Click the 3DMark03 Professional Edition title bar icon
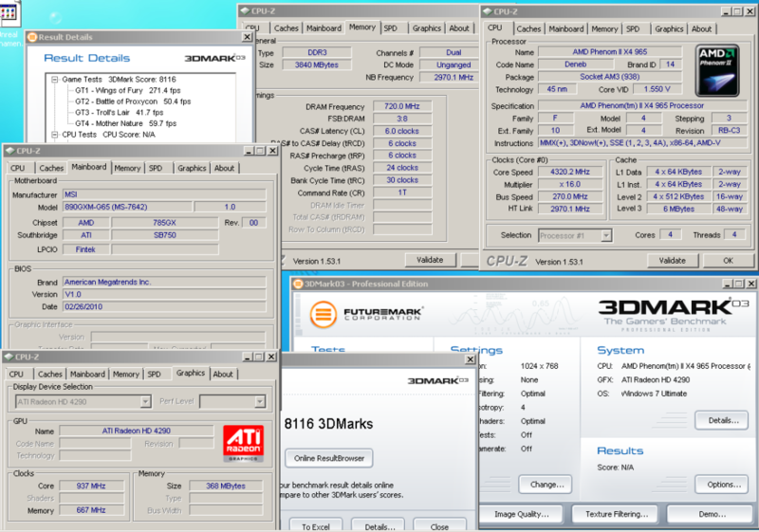 [297, 282]
